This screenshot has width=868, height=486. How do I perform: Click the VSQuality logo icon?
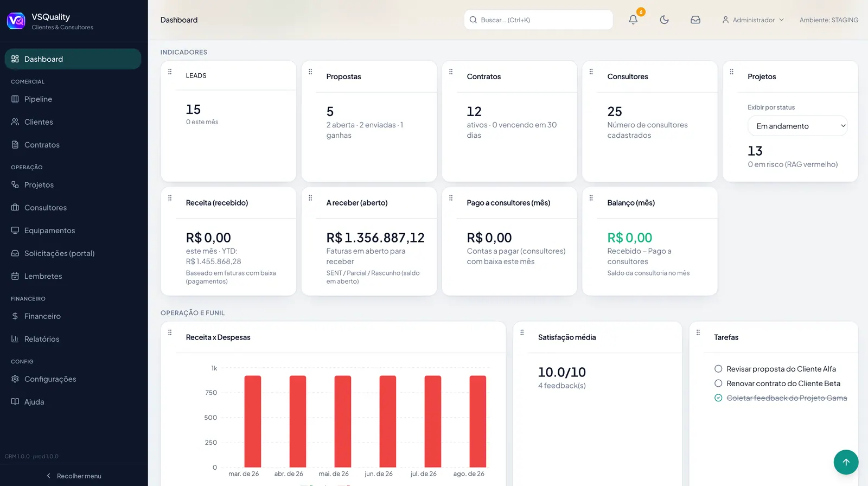pyautogui.click(x=16, y=21)
